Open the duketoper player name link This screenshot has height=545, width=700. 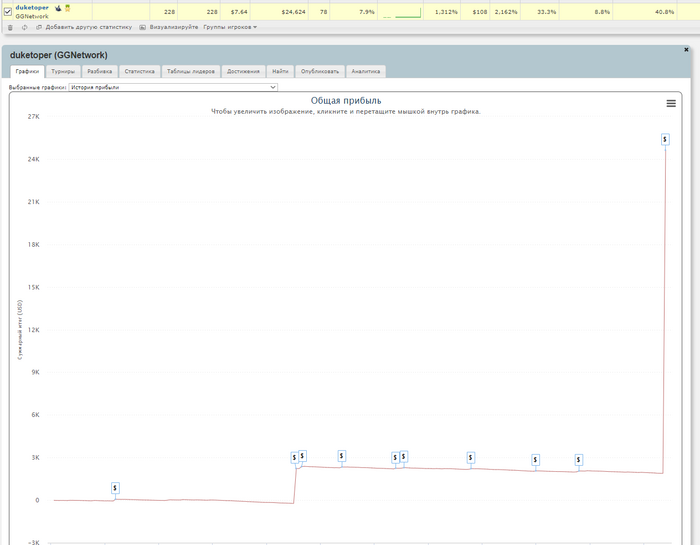coord(32,8)
